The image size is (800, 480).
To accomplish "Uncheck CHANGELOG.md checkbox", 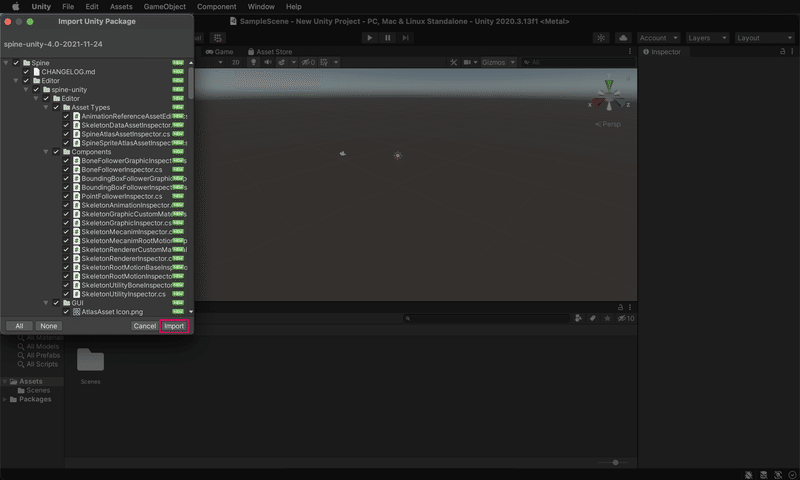I will tap(26, 71).
